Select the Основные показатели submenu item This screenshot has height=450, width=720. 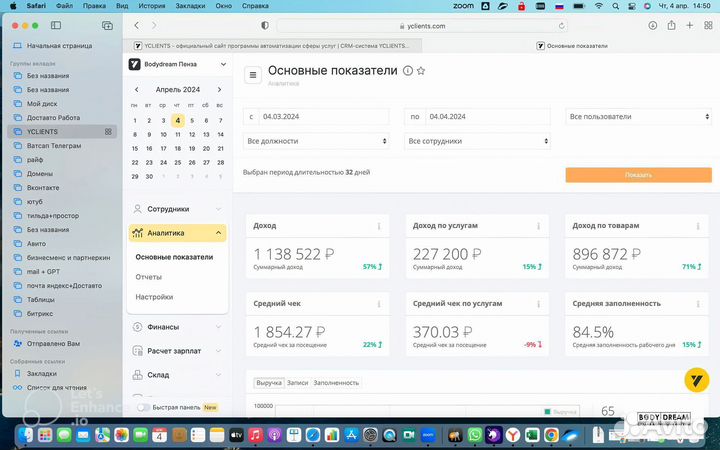tap(174, 257)
